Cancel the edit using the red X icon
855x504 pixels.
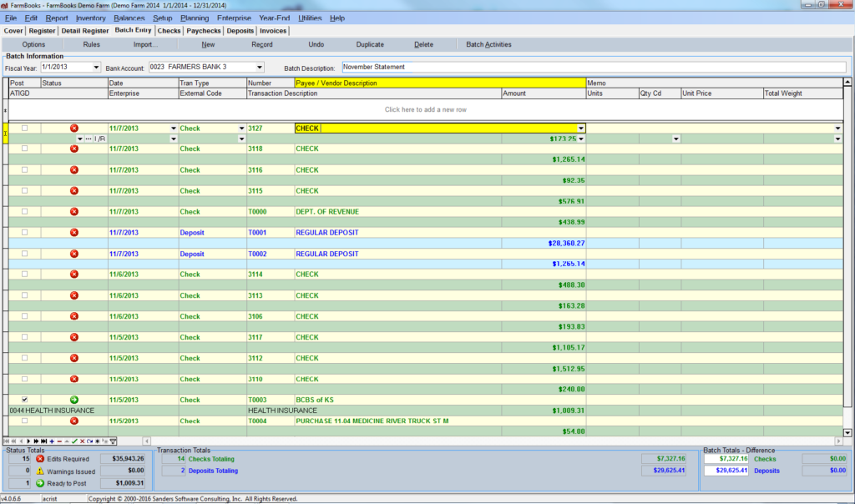pos(83,441)
